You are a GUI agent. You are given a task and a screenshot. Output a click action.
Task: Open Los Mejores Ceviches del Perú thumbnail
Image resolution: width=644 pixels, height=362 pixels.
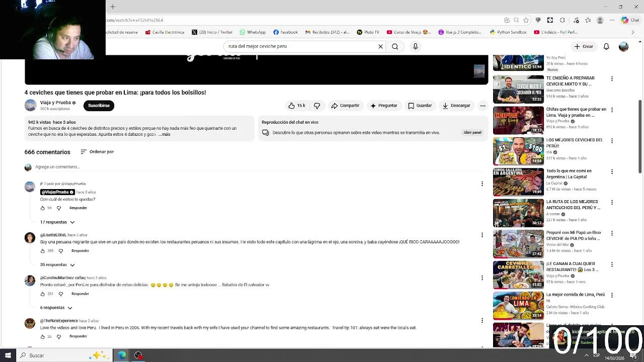point(518,151)
